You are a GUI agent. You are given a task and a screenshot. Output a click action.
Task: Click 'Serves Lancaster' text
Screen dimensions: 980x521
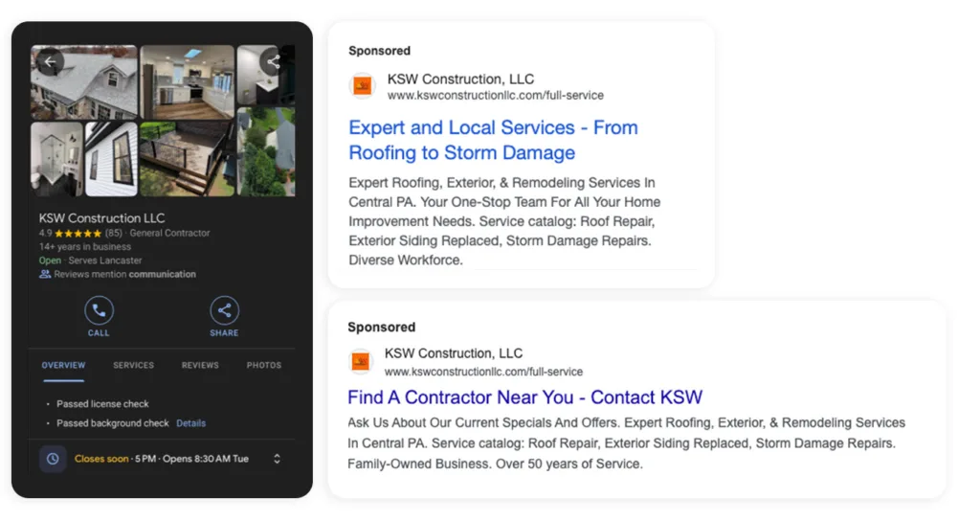pos(105,260)
